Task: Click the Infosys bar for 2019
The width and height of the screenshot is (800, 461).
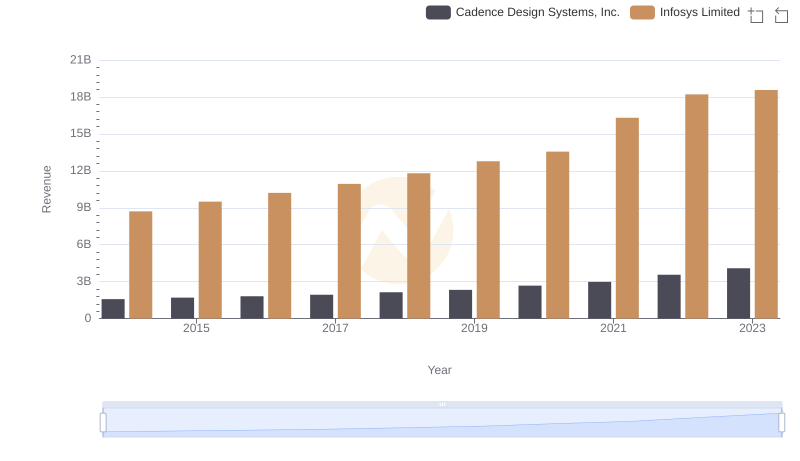Action: 488,240
